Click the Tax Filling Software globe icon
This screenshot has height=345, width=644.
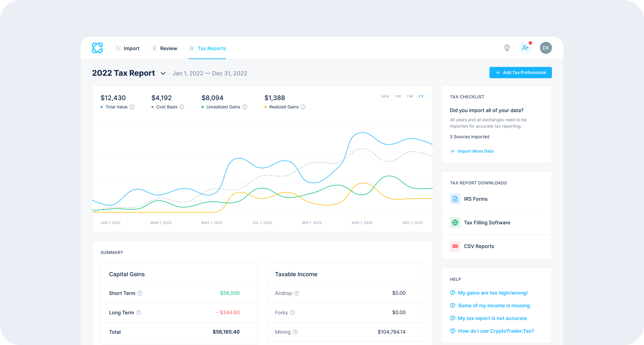(455, 222)
